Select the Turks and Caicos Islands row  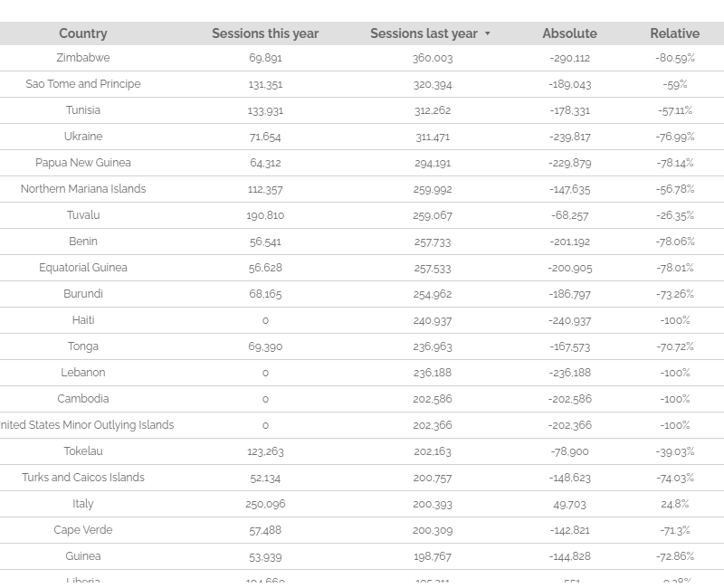coord(82,478)
